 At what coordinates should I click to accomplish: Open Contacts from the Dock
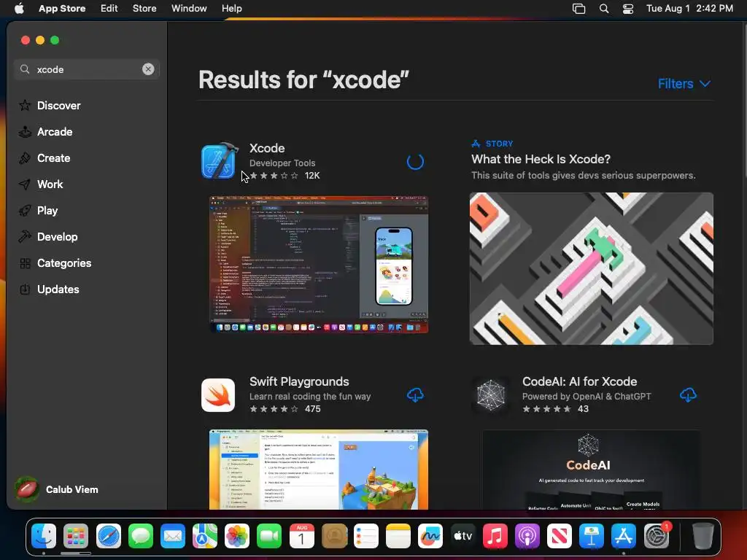click(334, 536)
